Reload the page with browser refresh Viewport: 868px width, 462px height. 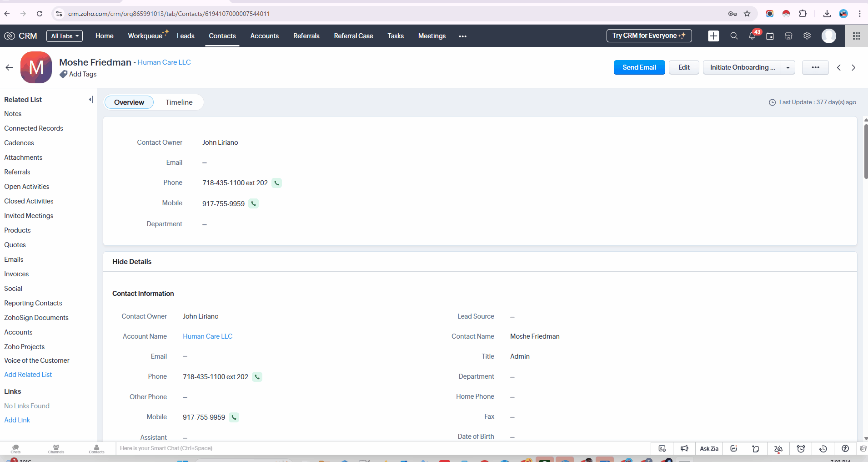point(40,14)
